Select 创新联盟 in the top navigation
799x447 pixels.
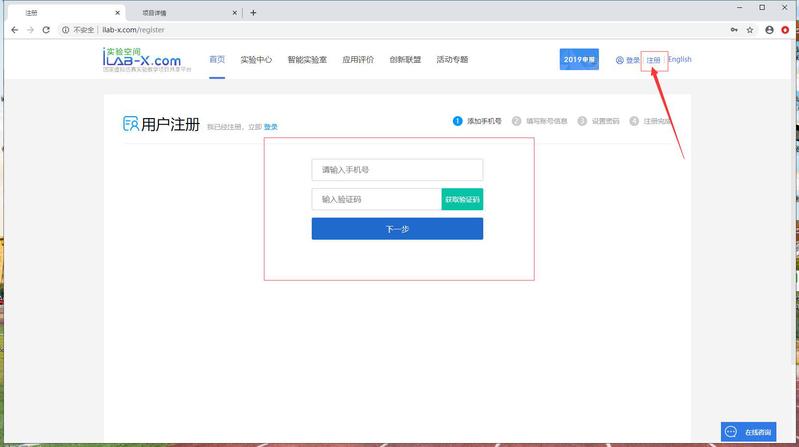(x=405, y=60)
